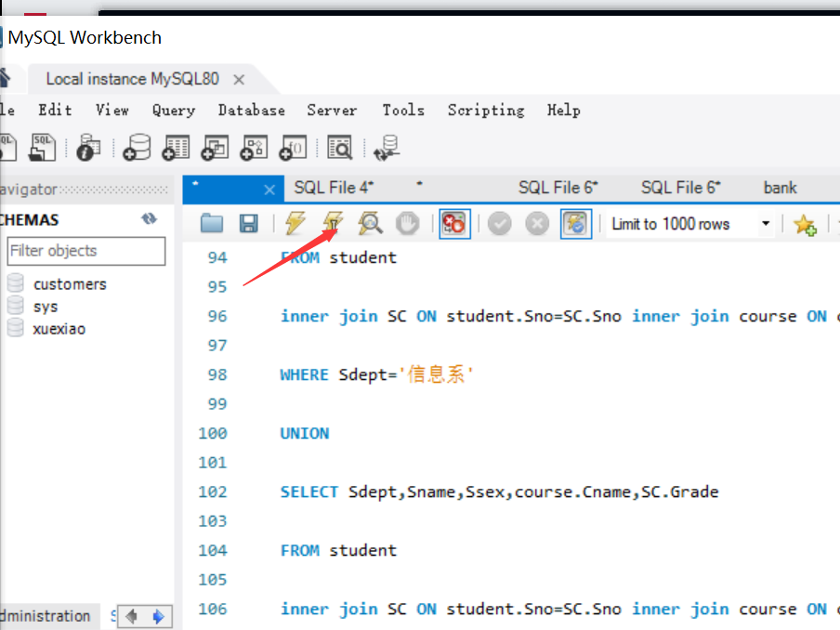
Task: Go to previous navigator tab arrow
Action: [x=131, y=617]
